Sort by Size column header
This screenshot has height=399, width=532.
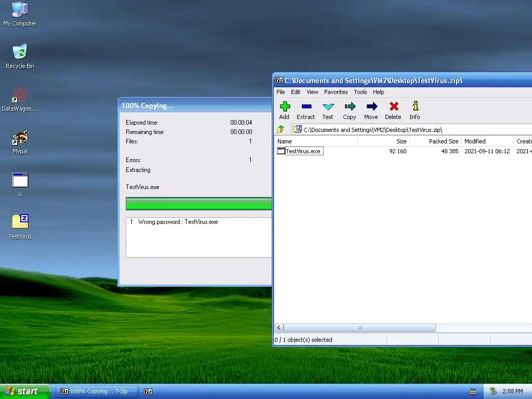tap(384, 141)
